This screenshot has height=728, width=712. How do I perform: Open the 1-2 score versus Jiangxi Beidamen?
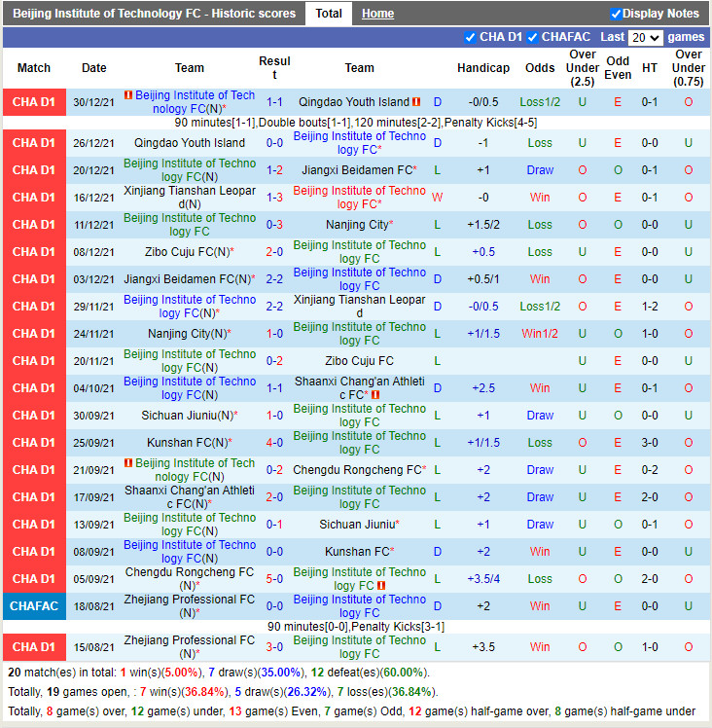pos(274,170)
